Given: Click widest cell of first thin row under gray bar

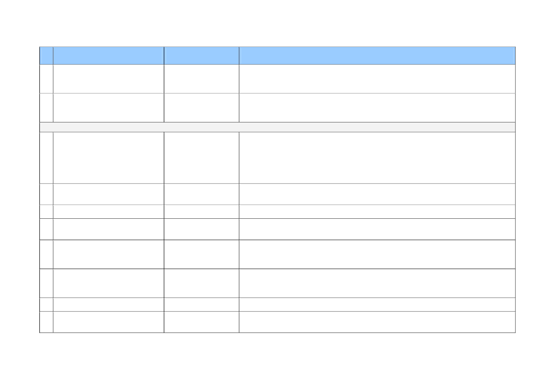Looking at the screenshot, I should click(377, 212).
